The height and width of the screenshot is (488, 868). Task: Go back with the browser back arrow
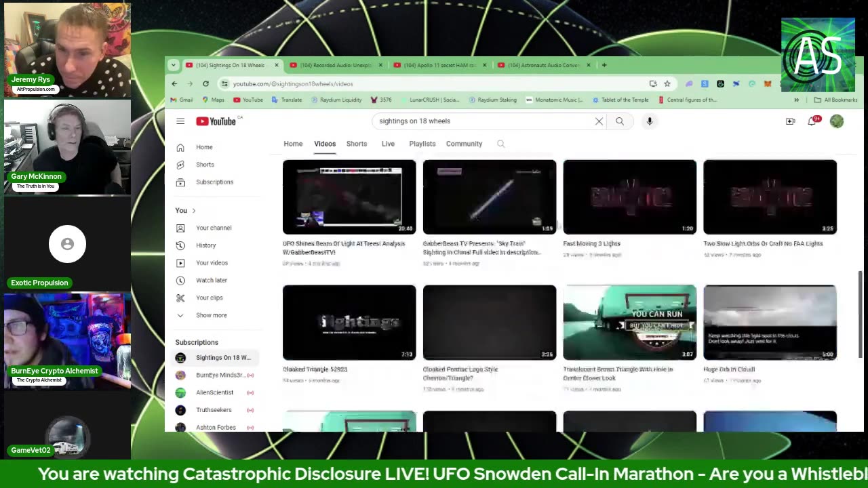point(174,84)
